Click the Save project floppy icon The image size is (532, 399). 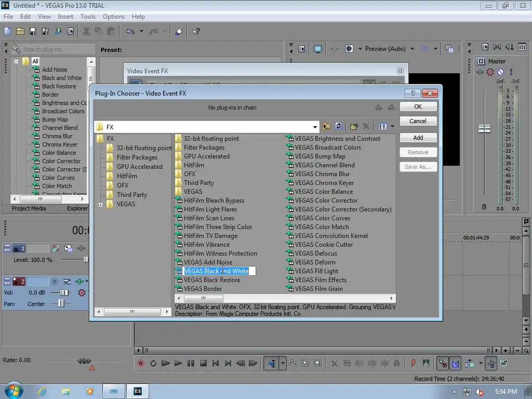[x=33, y=31]
